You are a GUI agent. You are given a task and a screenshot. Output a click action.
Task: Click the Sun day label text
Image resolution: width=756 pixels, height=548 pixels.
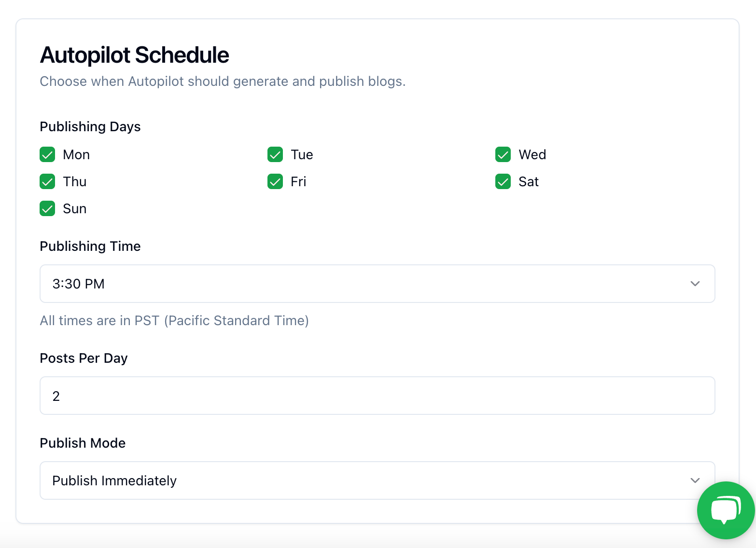(x=75, y=209)
